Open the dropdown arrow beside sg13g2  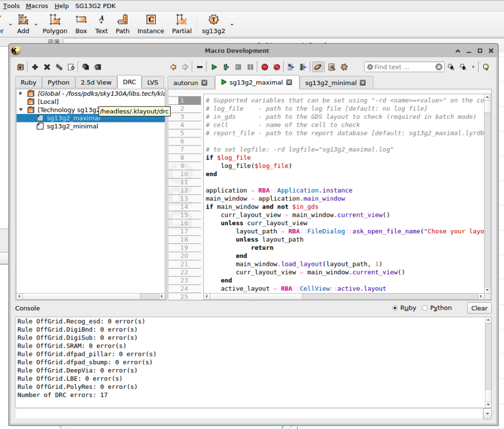[x=232, y=25]
